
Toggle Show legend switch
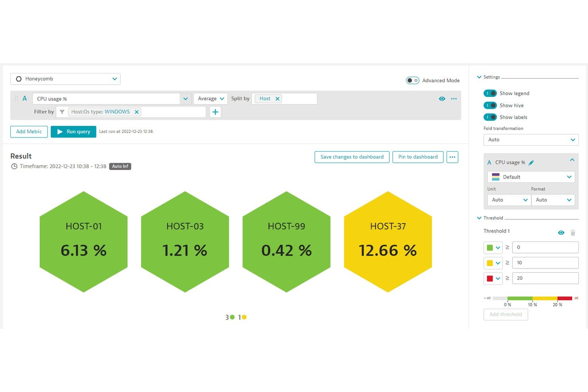pyautogui.click(x=490, y=93)
